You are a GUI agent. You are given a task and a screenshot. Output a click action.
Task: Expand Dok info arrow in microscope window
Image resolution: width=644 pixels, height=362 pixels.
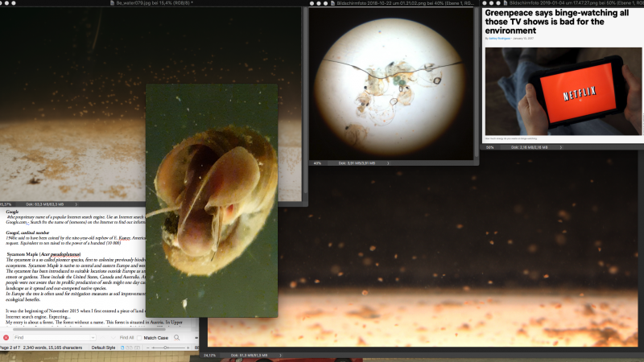click(390, 162)
